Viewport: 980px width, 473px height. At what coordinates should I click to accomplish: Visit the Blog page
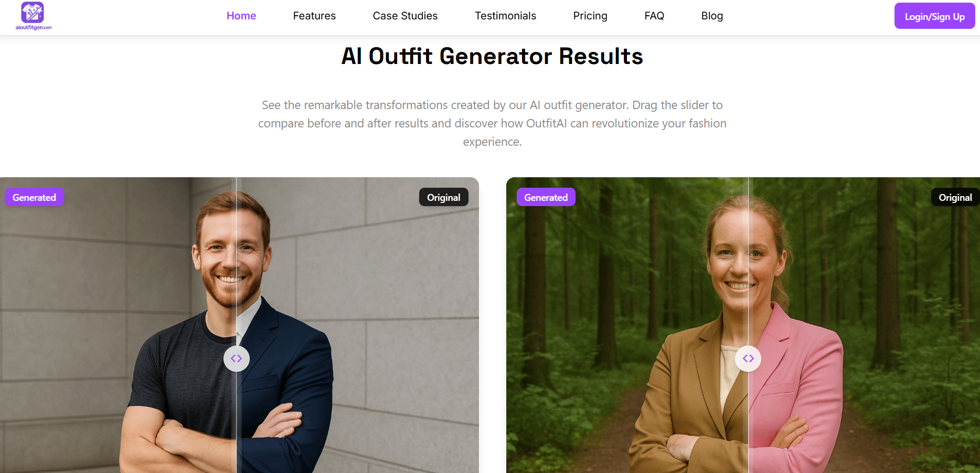pyautogui.click(x=712, y=16)
